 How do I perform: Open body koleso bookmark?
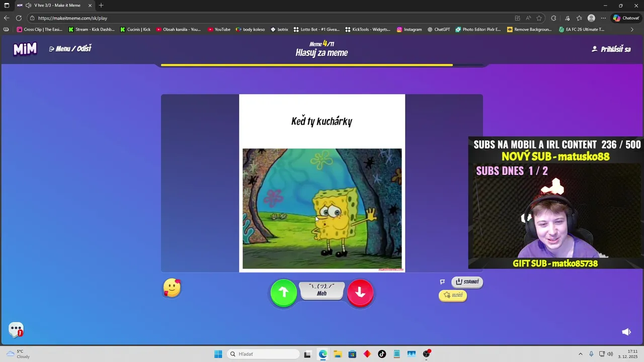point(250,30)
